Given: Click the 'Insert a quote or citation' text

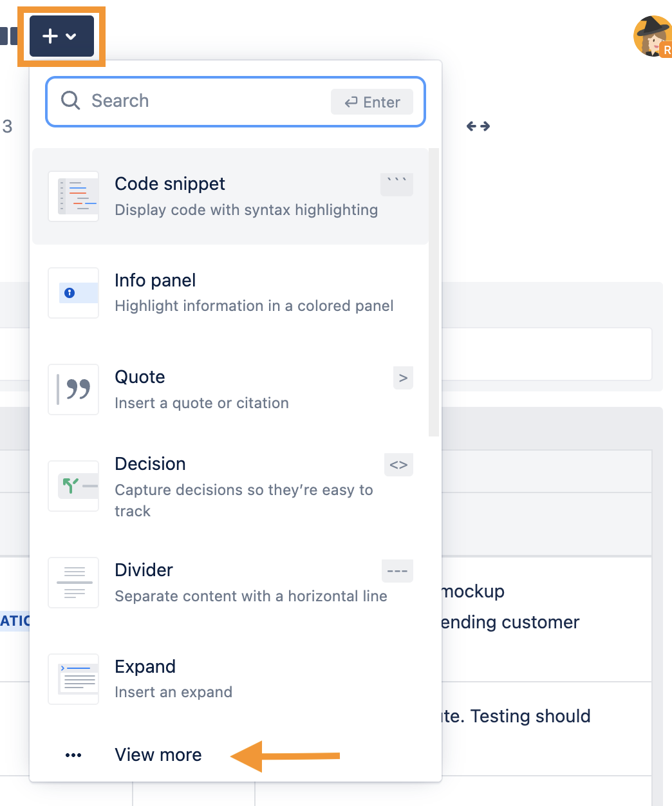Looking at the screenshot, I should [201, 403].
